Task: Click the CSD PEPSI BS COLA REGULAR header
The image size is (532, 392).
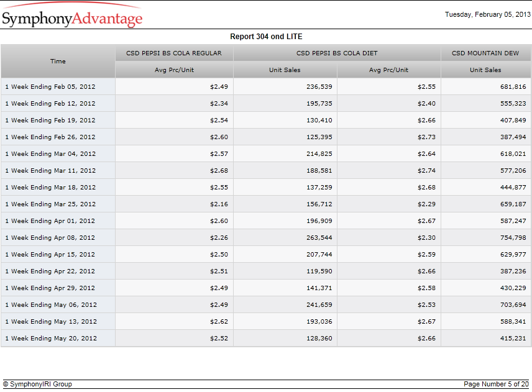Action: 174,53
